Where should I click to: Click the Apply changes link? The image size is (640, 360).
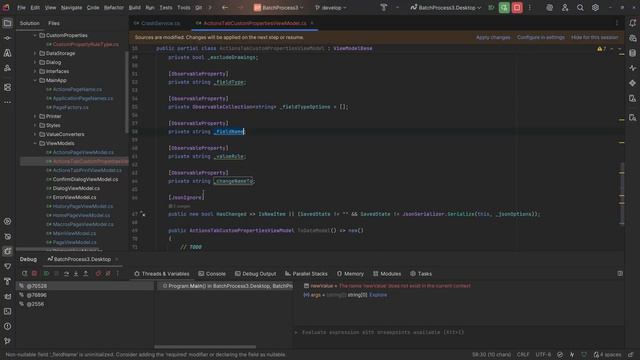[493, 38]
